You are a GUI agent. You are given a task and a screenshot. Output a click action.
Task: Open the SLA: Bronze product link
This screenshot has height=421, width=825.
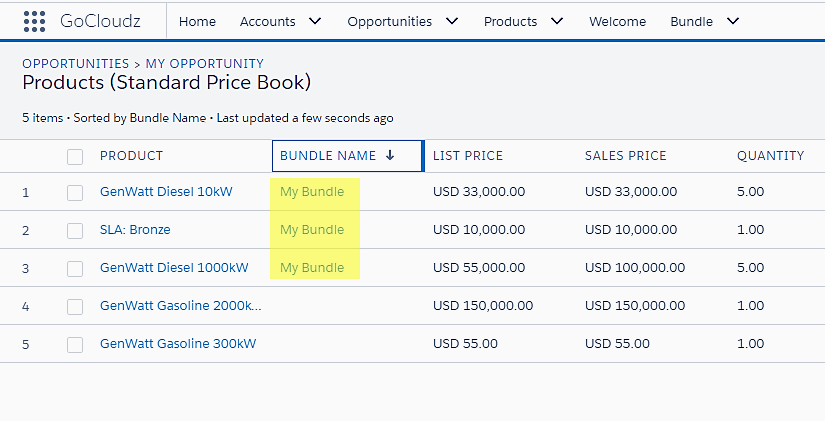coord(135,230)
